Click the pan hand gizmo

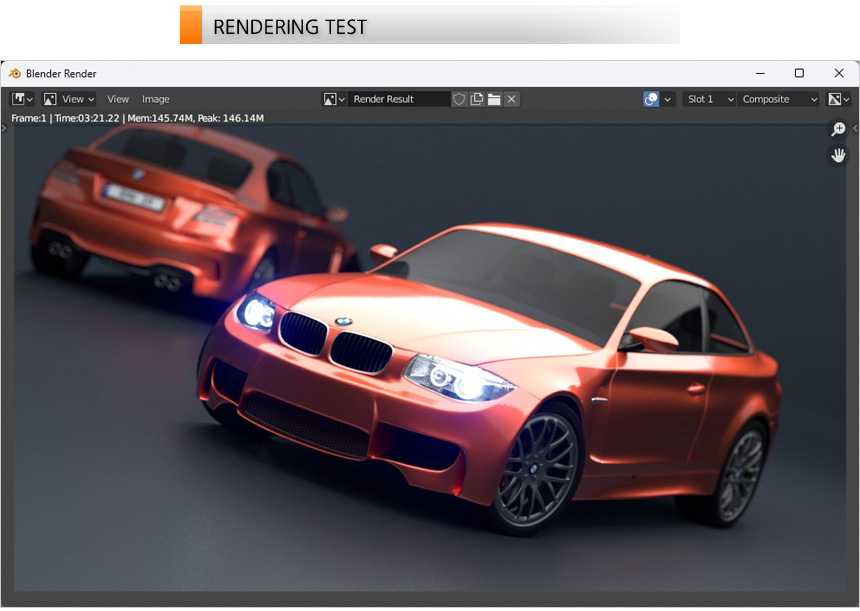click(x=838, y=155)
